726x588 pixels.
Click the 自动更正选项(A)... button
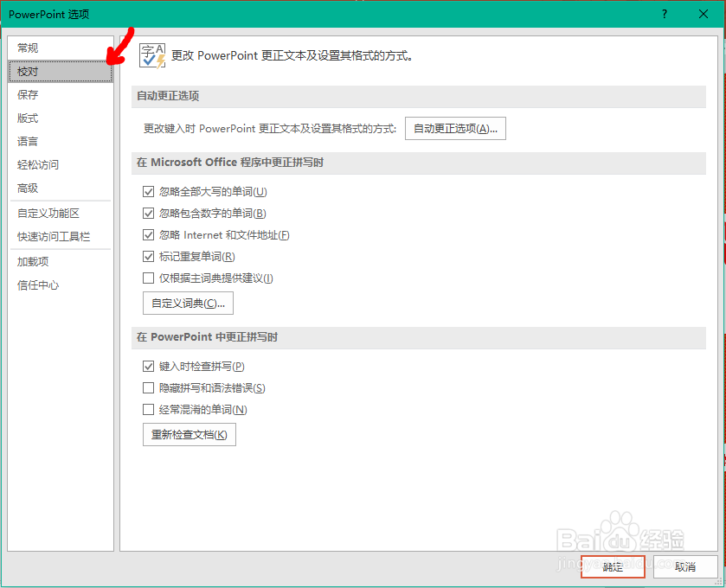click(x=455, y=129)
